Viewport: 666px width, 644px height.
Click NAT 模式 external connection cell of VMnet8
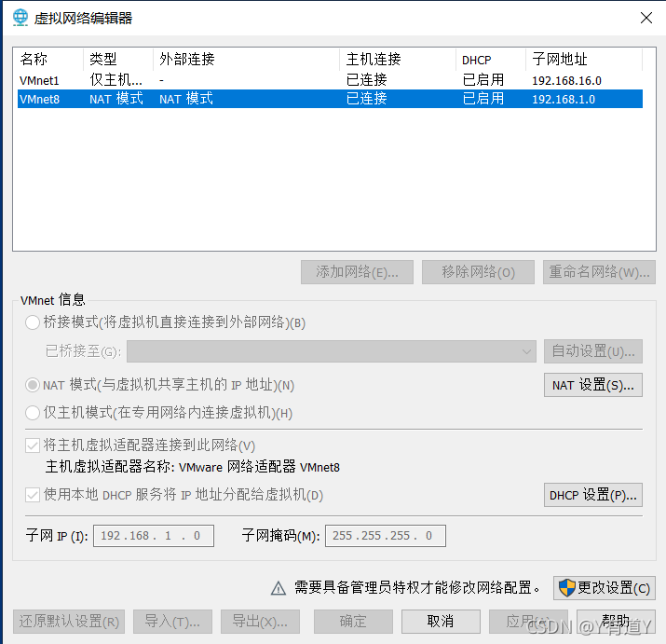coord(186,99)
